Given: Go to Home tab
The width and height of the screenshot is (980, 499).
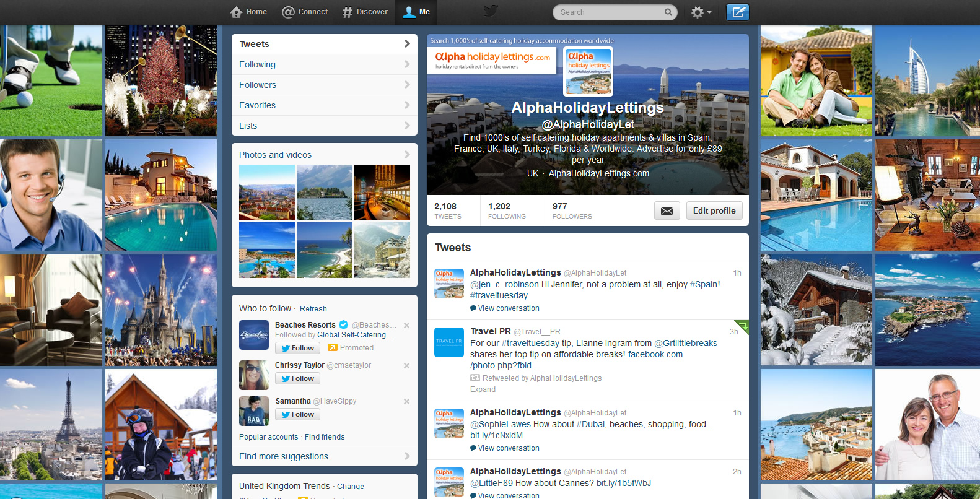Looking at the screenshot, I should (248, 12).
